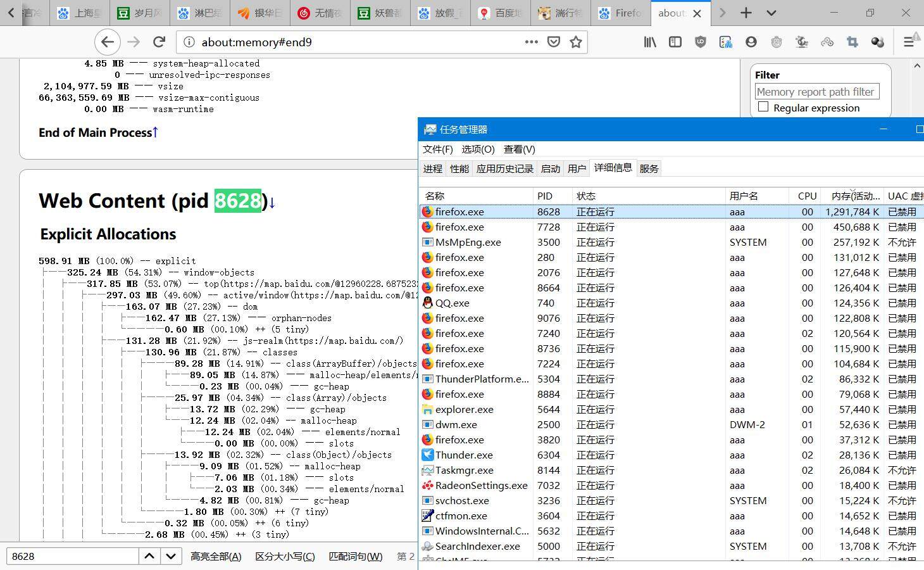Collapse the dom 163.07 MB node
This screenshot has height=570, width=924.
point(192,307)
